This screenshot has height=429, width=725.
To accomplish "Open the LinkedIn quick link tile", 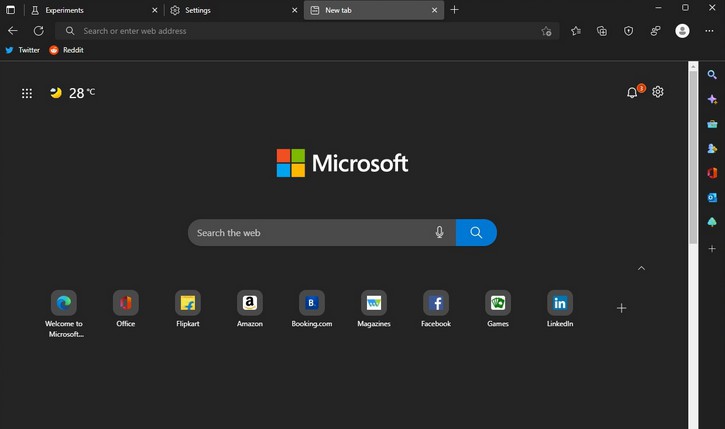I will 560,309.
